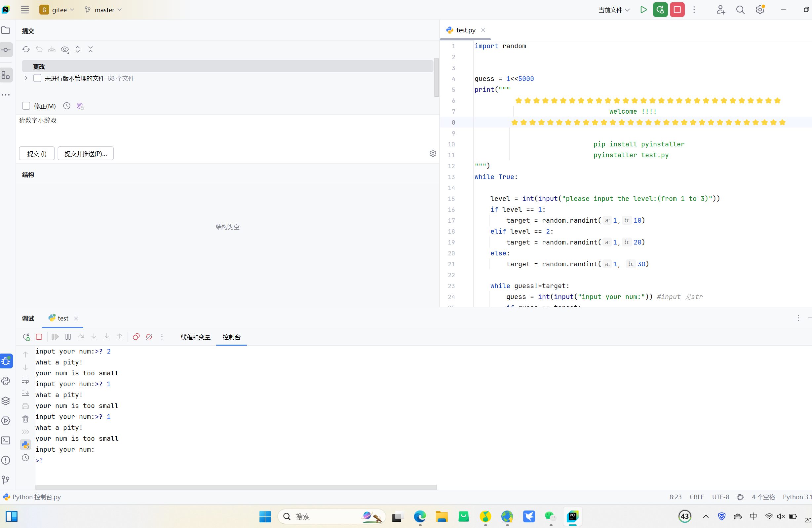Switch to the 线程和变量 tab

(196, 337)
